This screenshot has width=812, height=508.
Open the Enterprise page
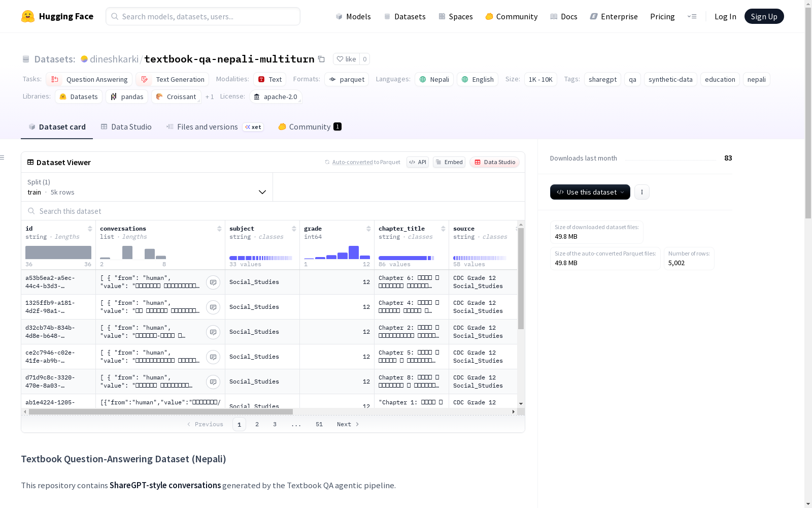(x=614, y=16)
